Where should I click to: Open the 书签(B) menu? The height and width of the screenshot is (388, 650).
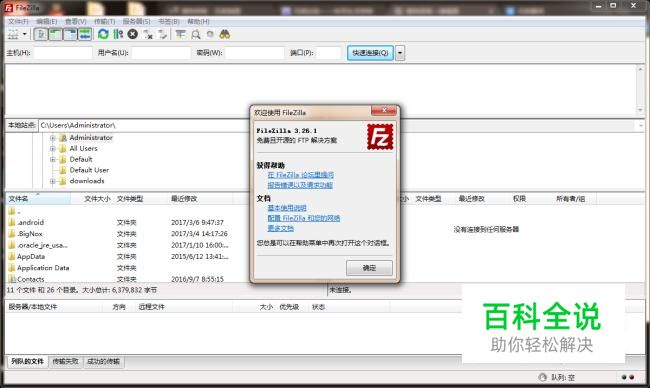[169, 21]
